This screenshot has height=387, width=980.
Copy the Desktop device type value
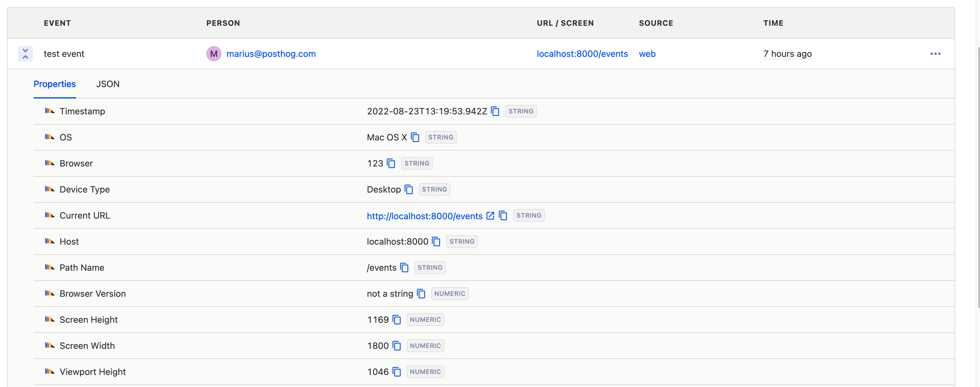(408, 189)
